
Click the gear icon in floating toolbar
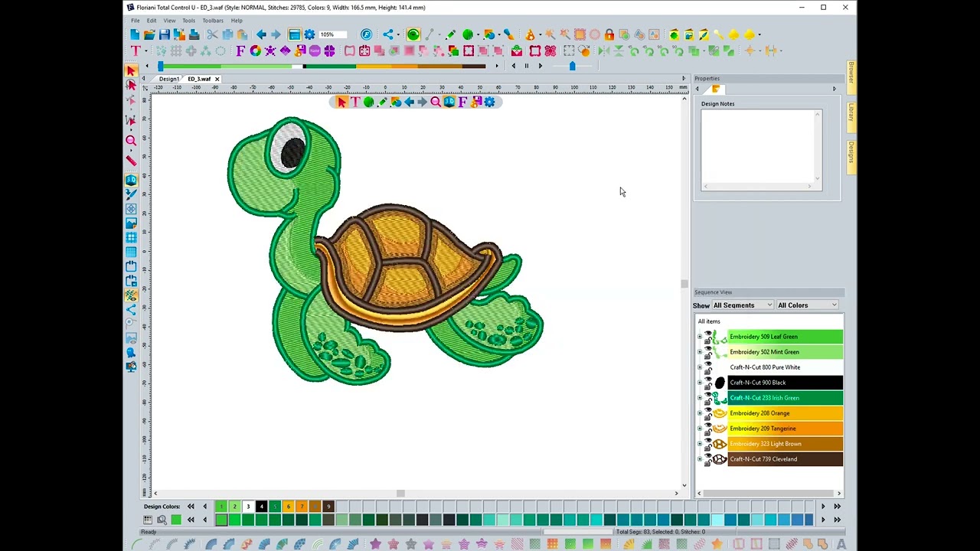click(x=490, y=102)
